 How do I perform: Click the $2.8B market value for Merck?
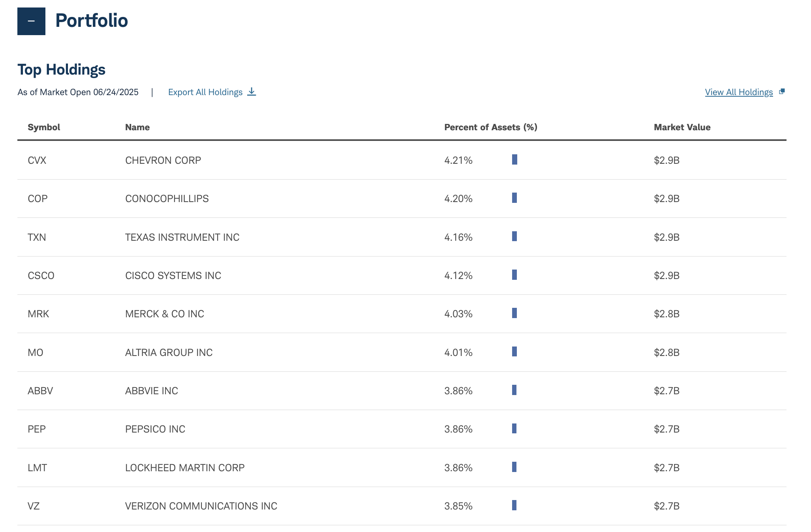666,314
